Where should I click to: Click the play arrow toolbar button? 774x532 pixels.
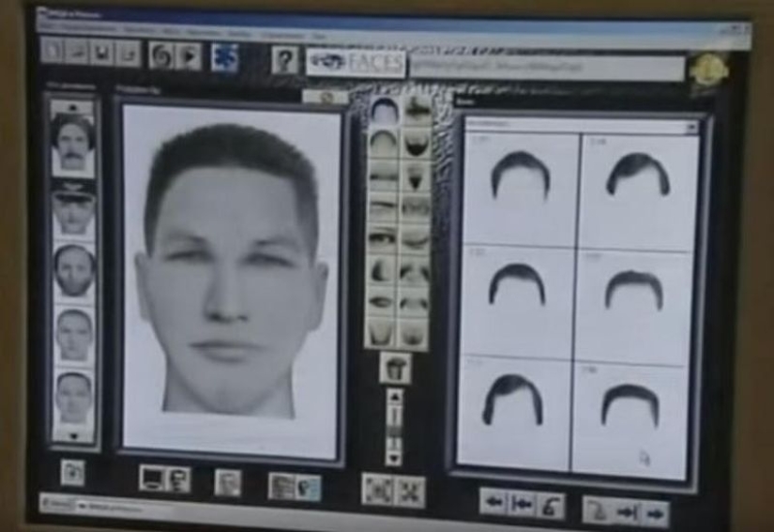(189, 56)
